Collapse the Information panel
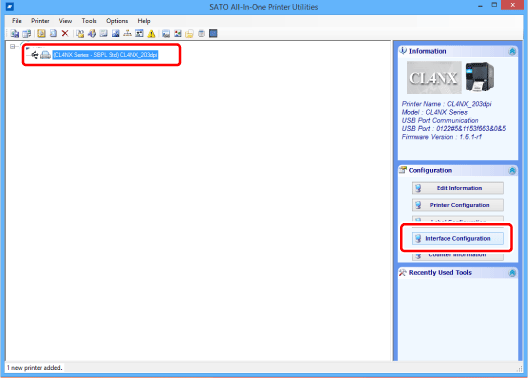 click(512, 51)
